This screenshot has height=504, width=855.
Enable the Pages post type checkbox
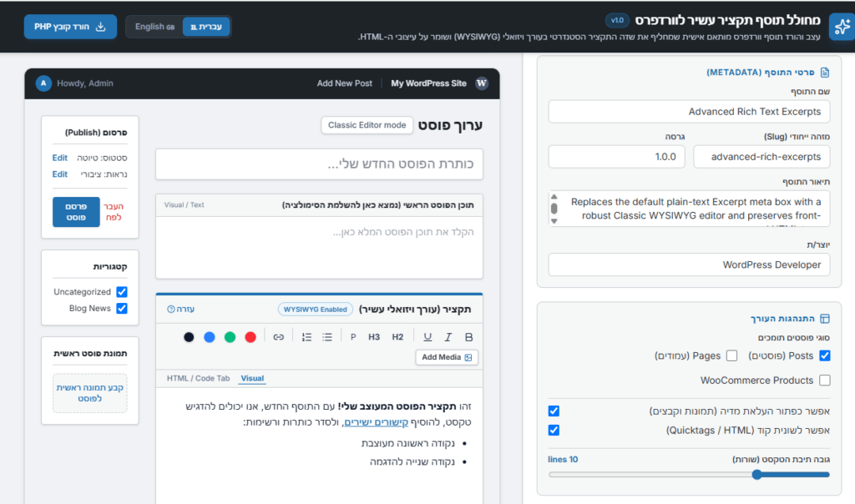(731, 355)
